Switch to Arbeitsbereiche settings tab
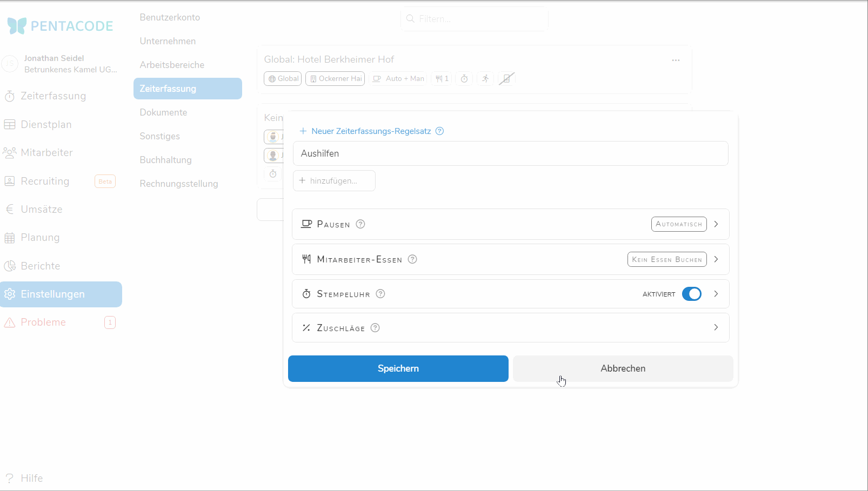 [172, 65]
